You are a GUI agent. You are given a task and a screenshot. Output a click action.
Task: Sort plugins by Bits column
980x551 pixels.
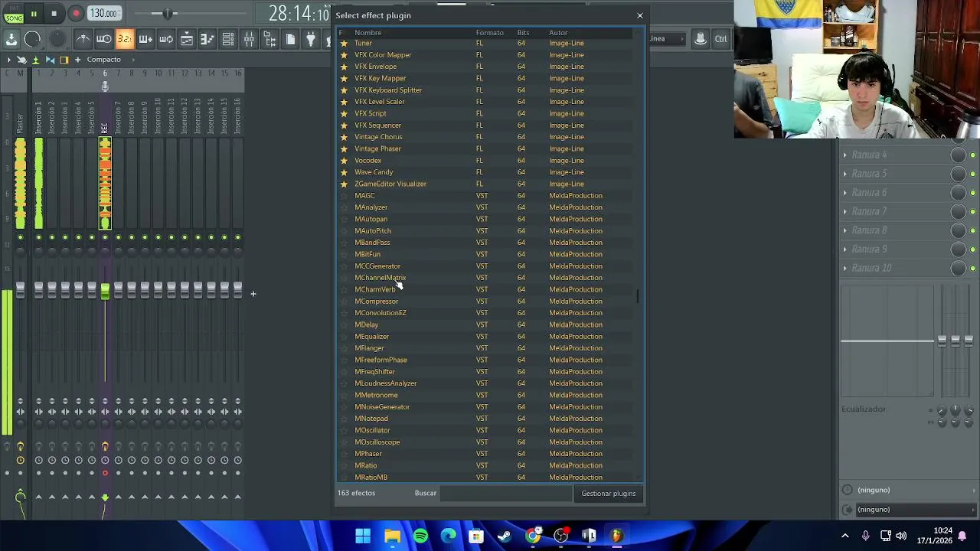pyautogui.click(x=523, y=33)
